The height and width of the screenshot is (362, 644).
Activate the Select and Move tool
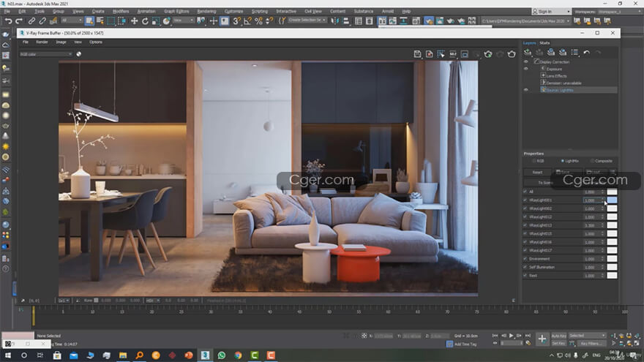click(x=135, y=20)
